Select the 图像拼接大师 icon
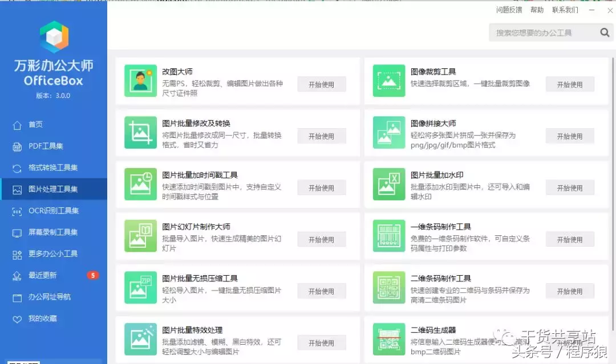The height and width of the screenshot is (364, 616). 389,133
